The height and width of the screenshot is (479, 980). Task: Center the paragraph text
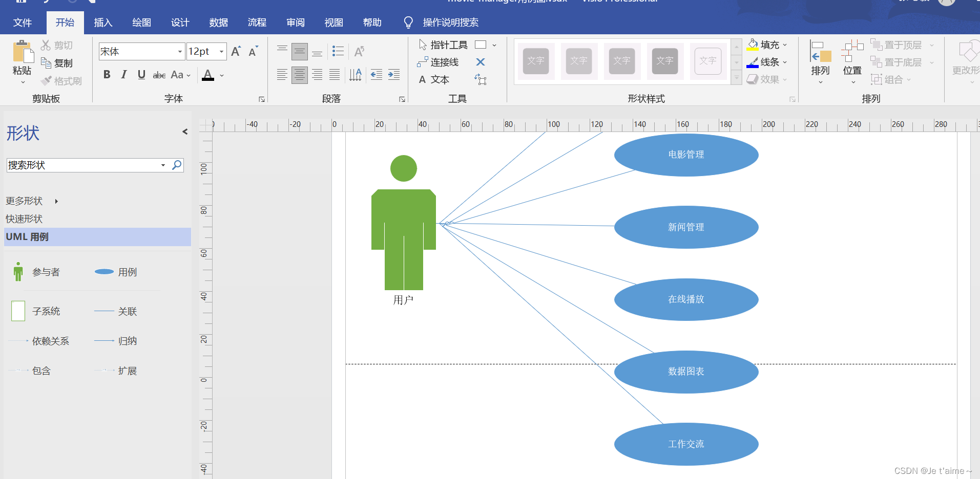pyautogui.click(x=300, y=75)
